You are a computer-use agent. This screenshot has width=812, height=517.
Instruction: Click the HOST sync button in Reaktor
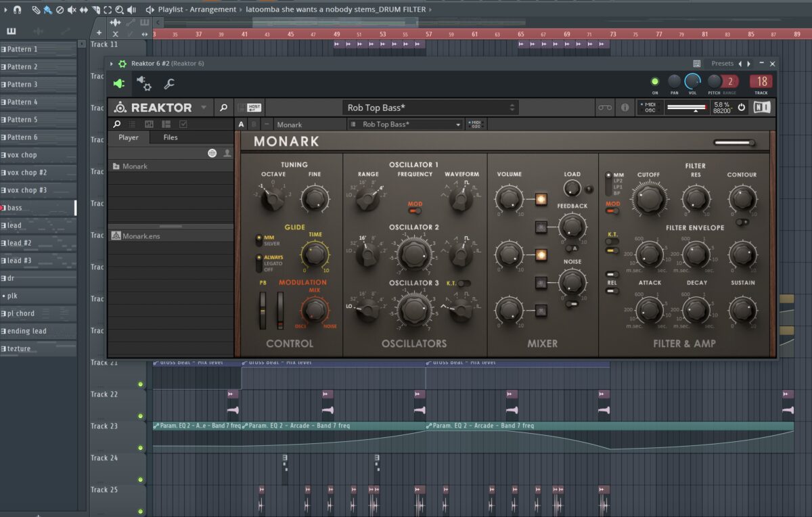(253, 108)
